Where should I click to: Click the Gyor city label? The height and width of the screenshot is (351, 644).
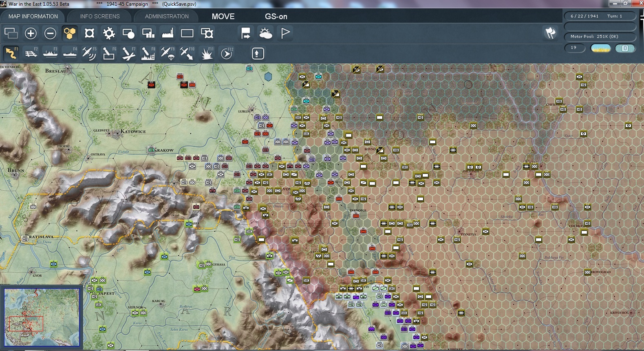tap(37, 276)
